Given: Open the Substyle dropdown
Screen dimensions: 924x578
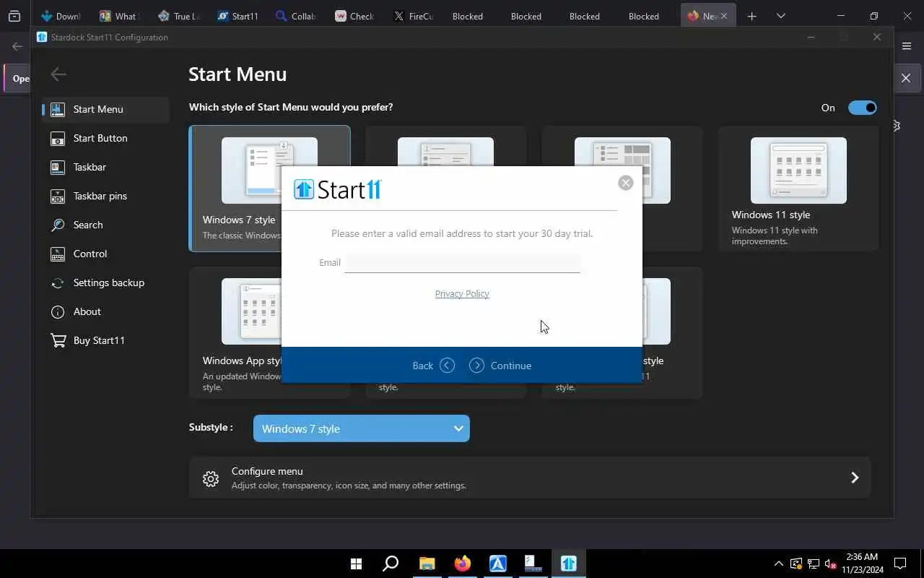Looking at the screenshot, I should pyautogui.click(x=362, y=428).
